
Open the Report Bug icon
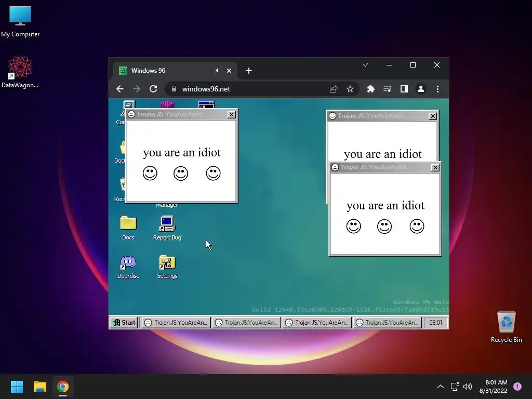tap(167, 228)
